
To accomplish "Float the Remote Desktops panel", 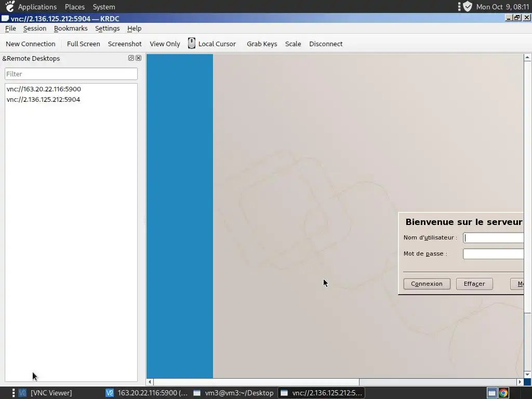I will [x=131, y=58].
